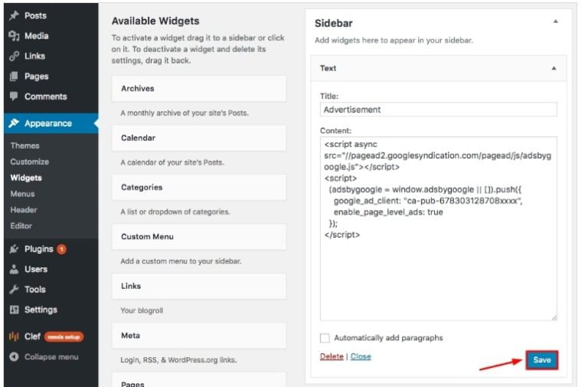The height and width of the screenshot is (387, 588).
Task: Click the Comments speech bubble icon
Action: click(15, 96)
